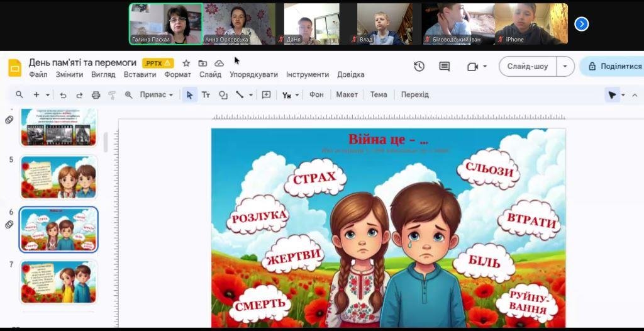Image resolution: width=644 pixels, height=331 pixels.
Task: Expand the Слайд-шоу options arrow
Action: [x=565, y=66]
